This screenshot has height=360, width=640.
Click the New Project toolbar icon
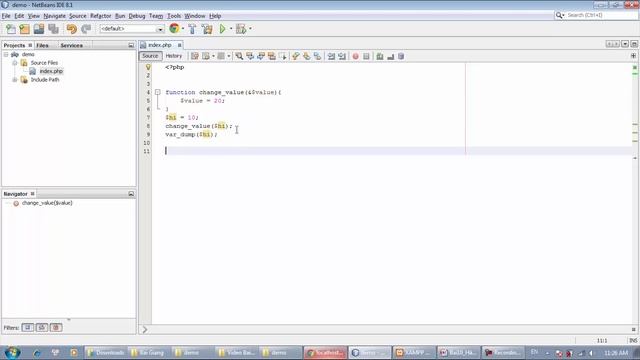(24, 29)
